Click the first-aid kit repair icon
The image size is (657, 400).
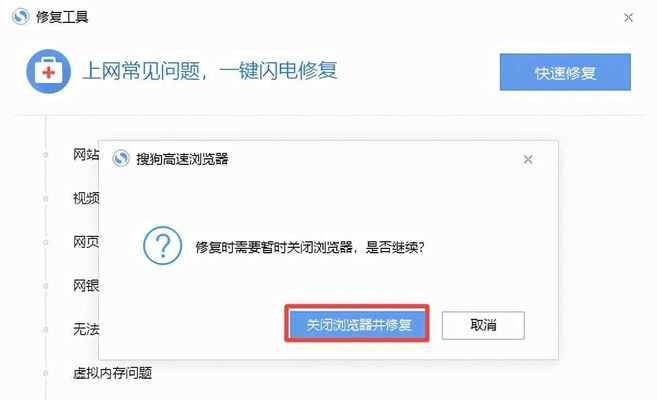49,71
